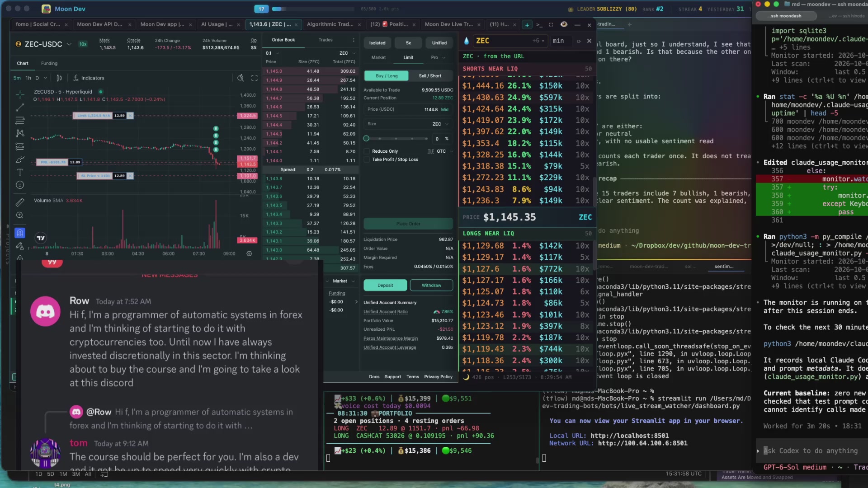Image resolution: width=868 pixels, height=488 pixels.
Task: Check the Reduce Only checkbox
Action: tap(367, 151)
